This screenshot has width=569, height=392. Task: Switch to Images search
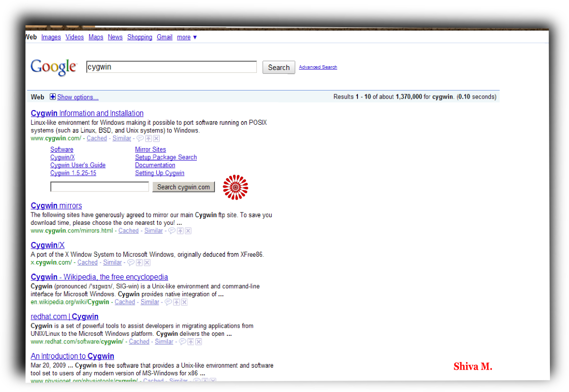click(x=51, y=37)
